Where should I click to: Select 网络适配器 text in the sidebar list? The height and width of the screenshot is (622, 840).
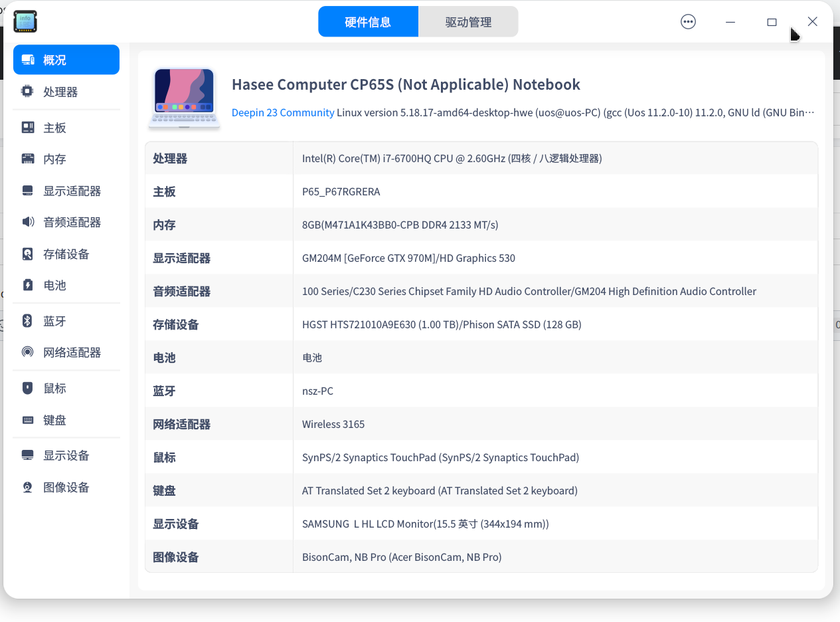(x=72, y=352)
